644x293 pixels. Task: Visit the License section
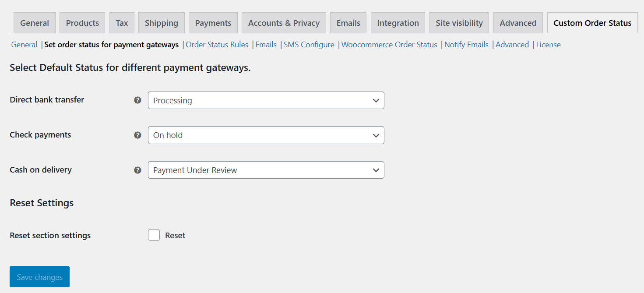point(548,44)
